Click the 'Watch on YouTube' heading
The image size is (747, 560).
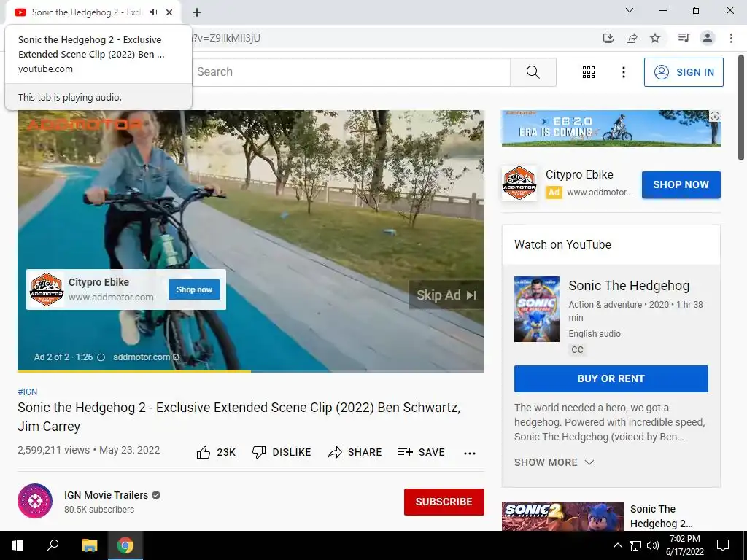[562, 245]
